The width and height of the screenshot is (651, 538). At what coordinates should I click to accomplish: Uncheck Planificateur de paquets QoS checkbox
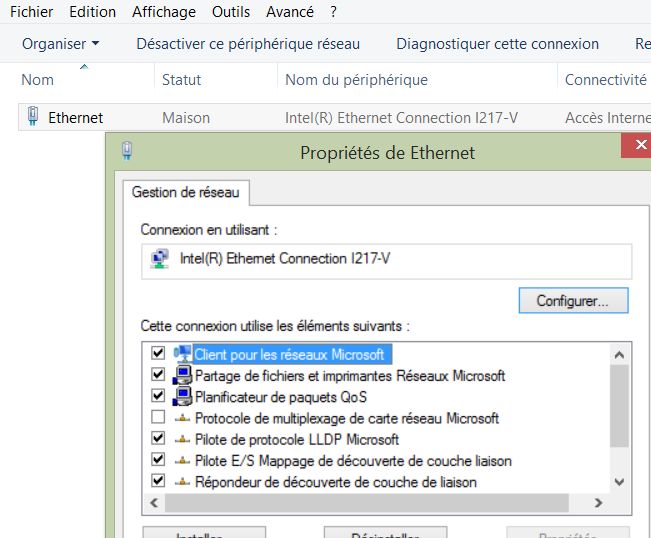click(158, 396)
